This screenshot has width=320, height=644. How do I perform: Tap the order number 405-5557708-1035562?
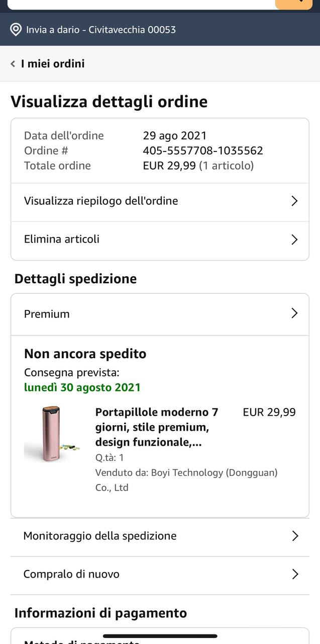[203, 150]
